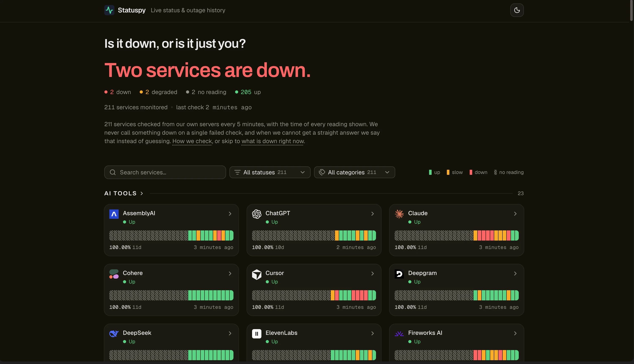This screenshot has width=634, height=364.
Task: Click the Statuspy pulse logo icon
Action: pyautogui.click(x=109, y=10)
